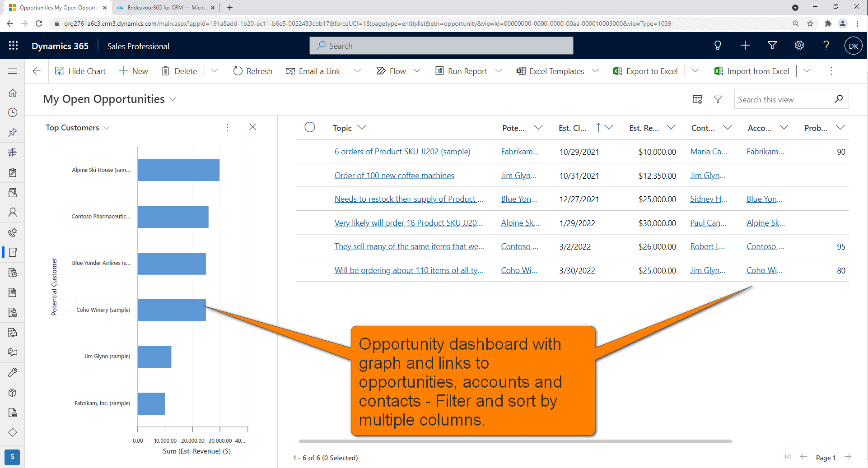Open the Recent clock icon in sidebar
This screenshot has height=468, width=868.
[13, 112]
